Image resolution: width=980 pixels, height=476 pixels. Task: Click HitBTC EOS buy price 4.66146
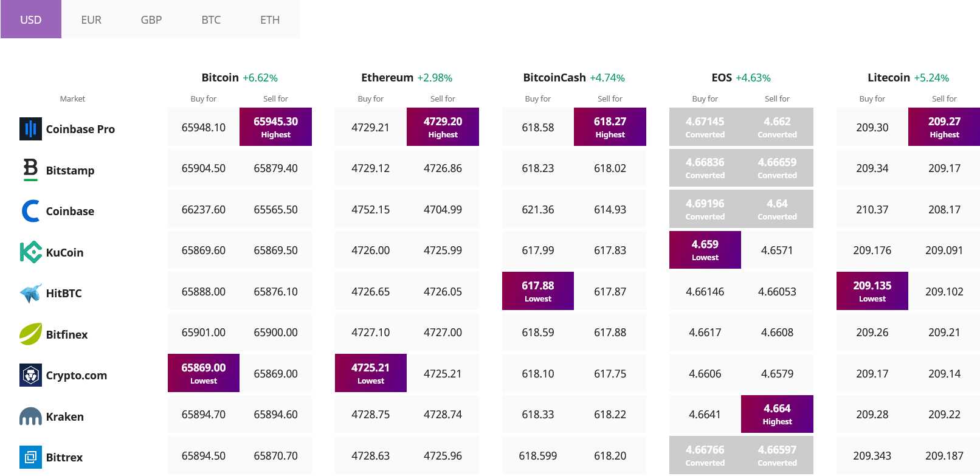tap(705, 291)
